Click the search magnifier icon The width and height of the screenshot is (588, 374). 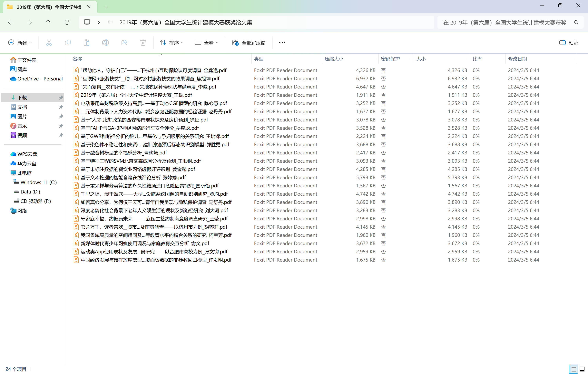(x=576, y=23)
